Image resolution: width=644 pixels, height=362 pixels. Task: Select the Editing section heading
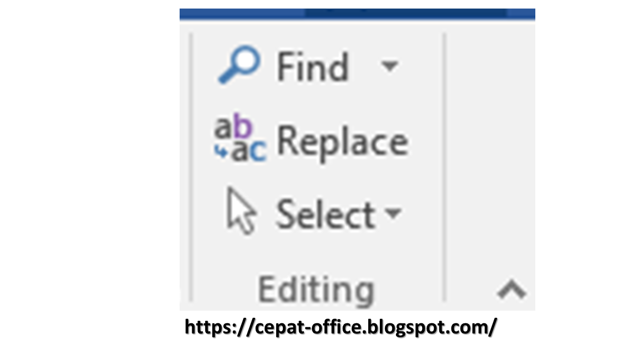[315, 289]
